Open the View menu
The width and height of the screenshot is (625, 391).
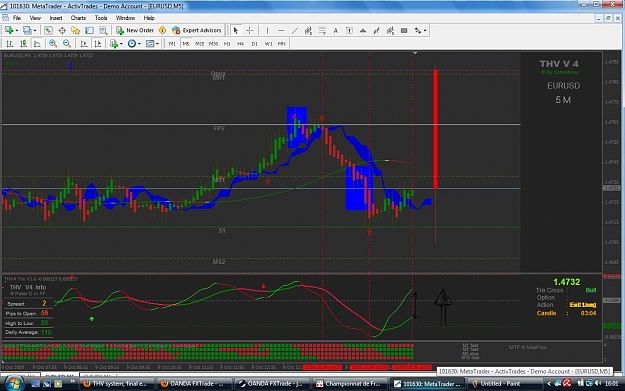pyautogui.click(x=35, y=18)
